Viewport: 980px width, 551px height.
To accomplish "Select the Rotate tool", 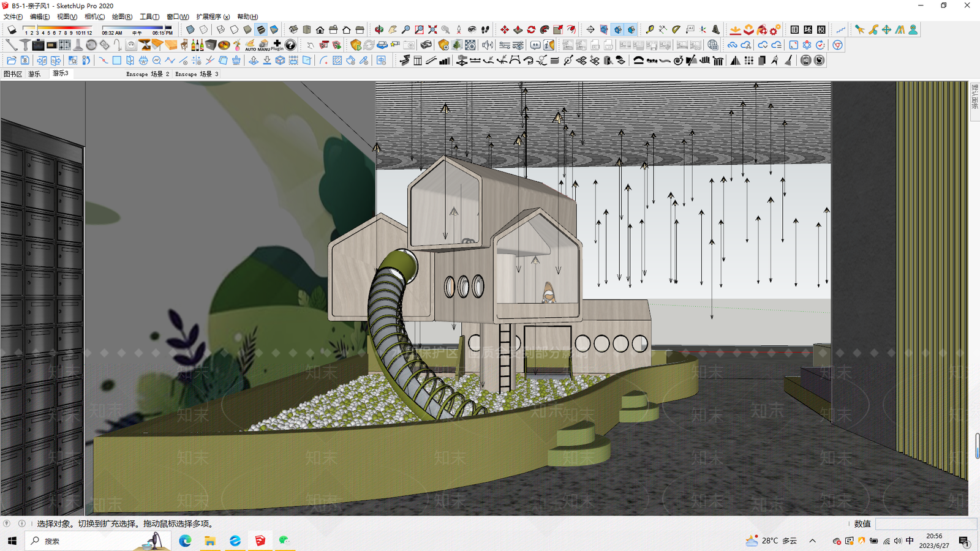I will (x=531, y=29).
